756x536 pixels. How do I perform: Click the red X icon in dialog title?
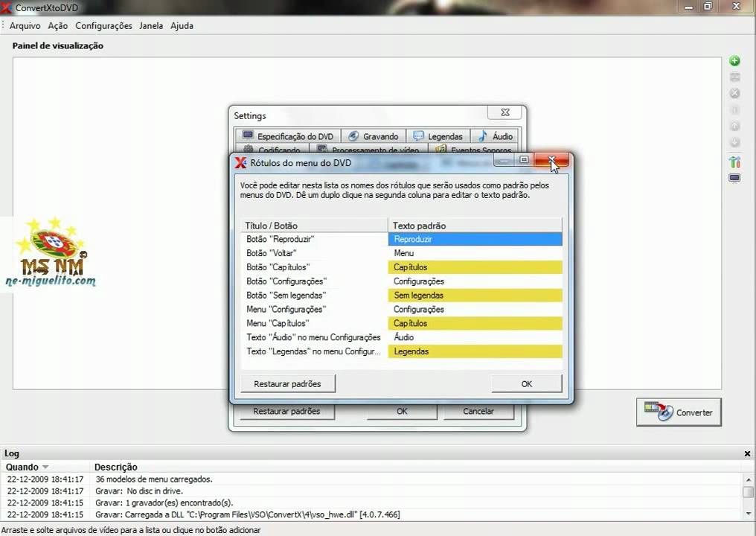tap(240, 162)
